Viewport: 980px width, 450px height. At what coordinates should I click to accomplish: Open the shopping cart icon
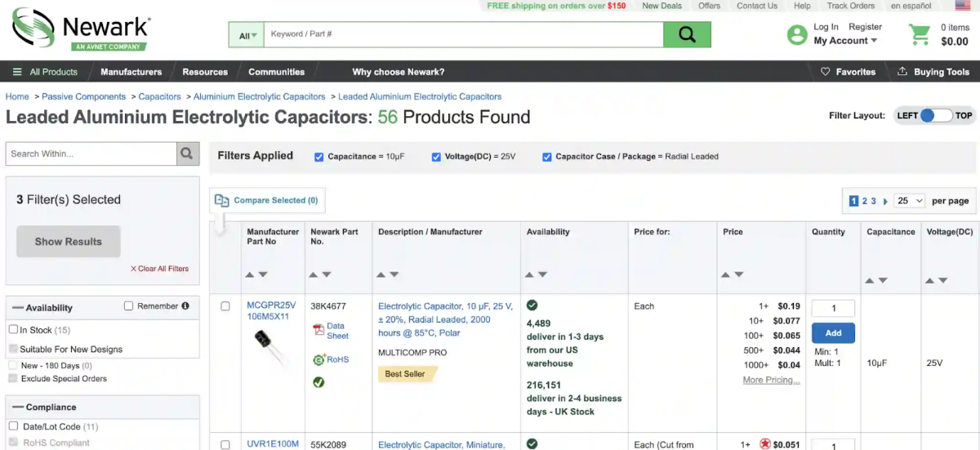(x=920, y=34)
